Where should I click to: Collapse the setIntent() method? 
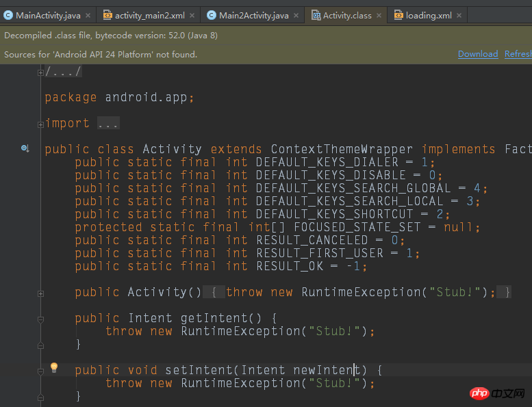pyautogui.click(x=41, y=371)
